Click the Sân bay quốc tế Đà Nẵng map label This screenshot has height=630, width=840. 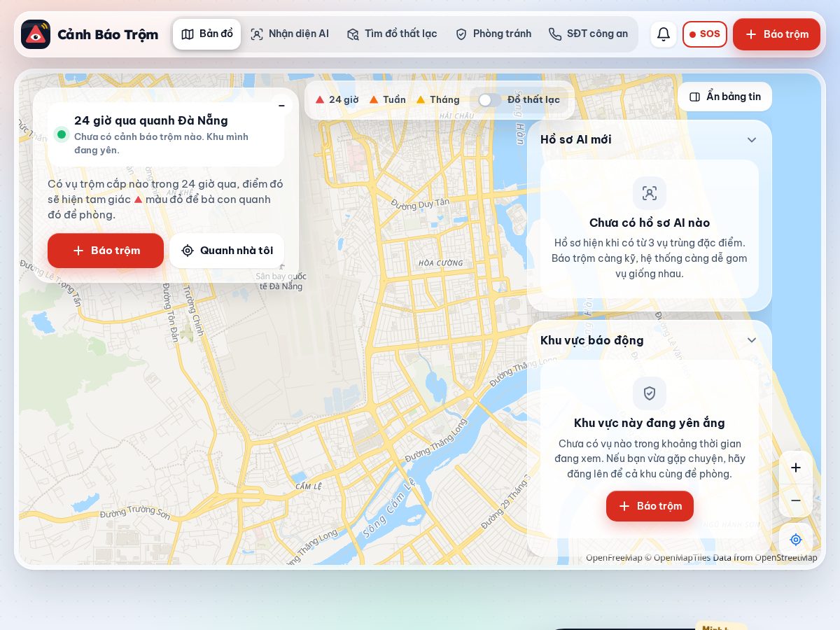click(x=281, y=281)
